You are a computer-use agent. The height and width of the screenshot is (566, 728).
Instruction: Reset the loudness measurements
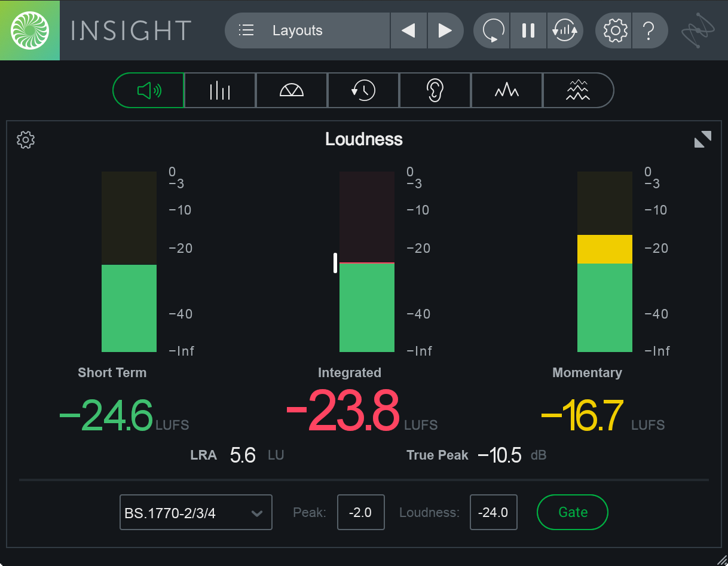click(491, 30)
